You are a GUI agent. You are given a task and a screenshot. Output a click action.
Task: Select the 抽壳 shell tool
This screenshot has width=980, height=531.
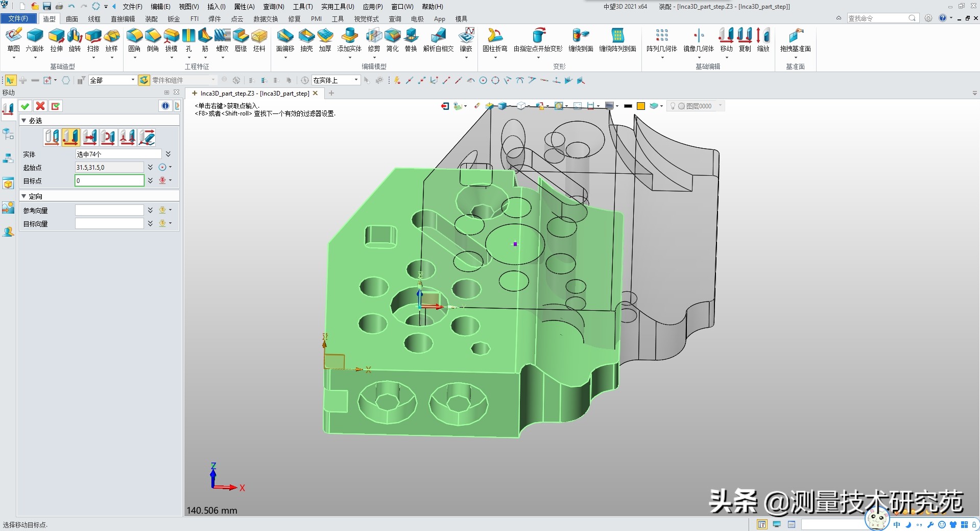306,40
